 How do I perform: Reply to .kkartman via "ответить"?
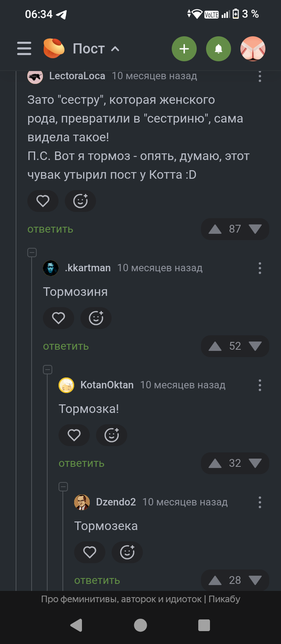tap(66, 346)
